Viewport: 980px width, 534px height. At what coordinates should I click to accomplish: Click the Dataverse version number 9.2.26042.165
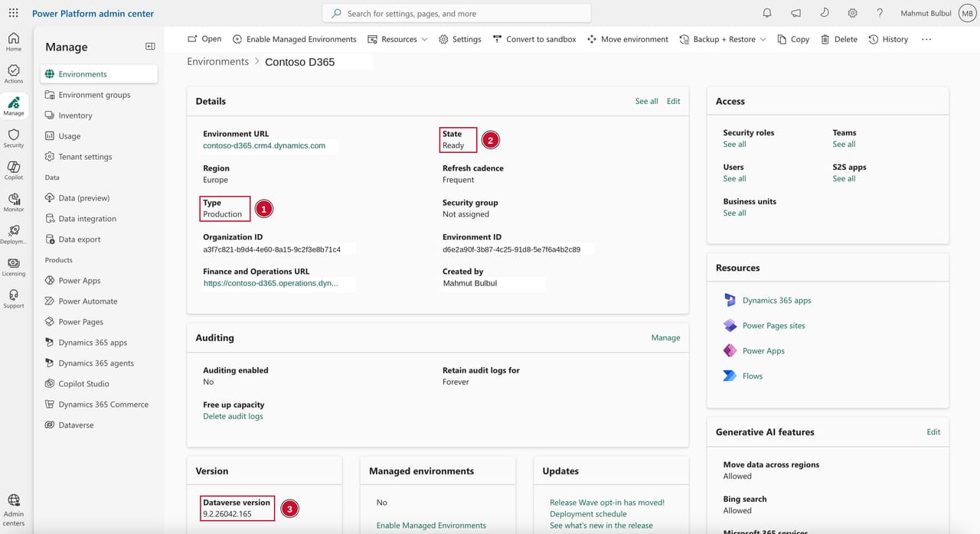[x=227, y=514]
